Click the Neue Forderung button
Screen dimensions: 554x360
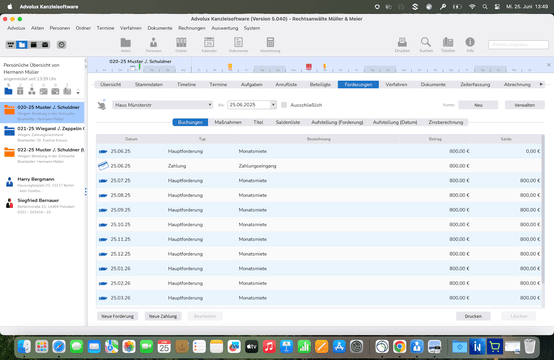coord(117,316)
